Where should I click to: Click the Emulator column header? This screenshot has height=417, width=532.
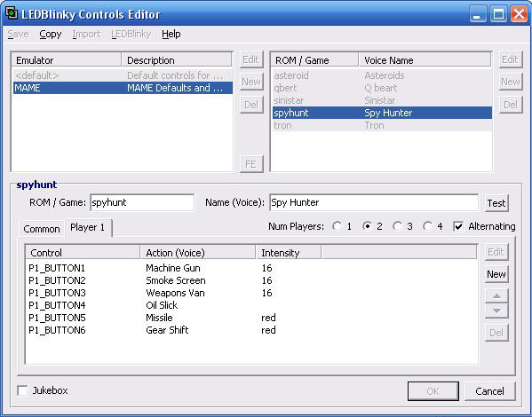(x=67, y=60)
